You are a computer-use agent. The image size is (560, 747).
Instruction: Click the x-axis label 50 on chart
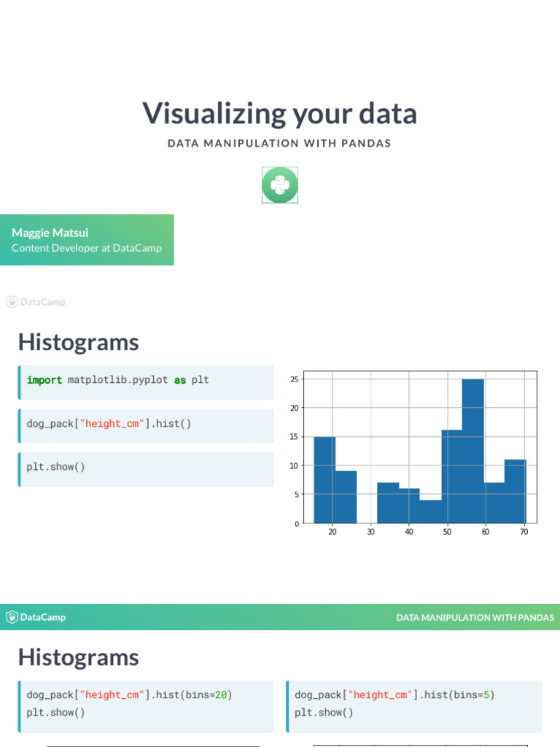coord(447,533)
